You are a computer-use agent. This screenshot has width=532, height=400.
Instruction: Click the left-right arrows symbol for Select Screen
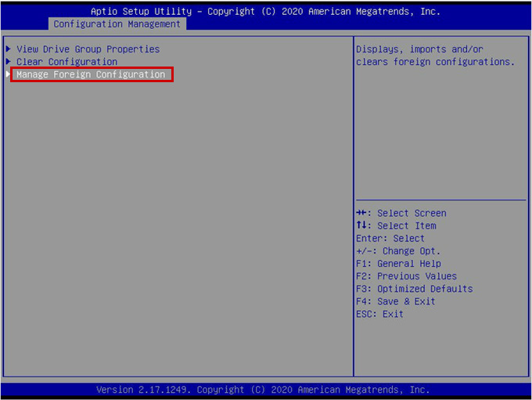[361, 213]
